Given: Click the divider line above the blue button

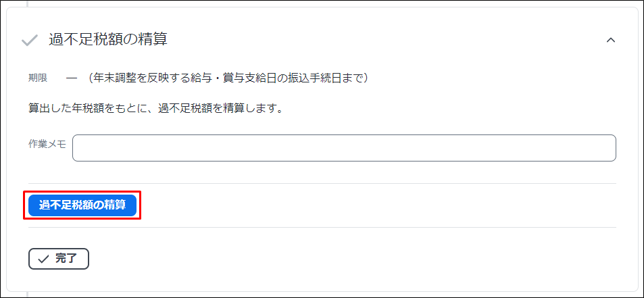Looking at the screenshot, I should pyautogui.click(x=322, y=184).
